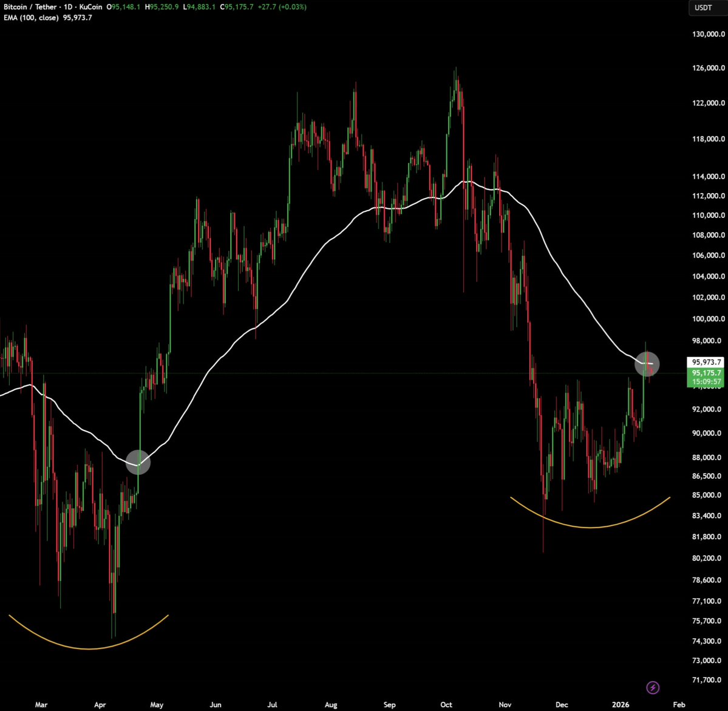Screen dimensions: 728x711
Task: Click the white 95,973.7 EMA price label
Action: (706, 362)
